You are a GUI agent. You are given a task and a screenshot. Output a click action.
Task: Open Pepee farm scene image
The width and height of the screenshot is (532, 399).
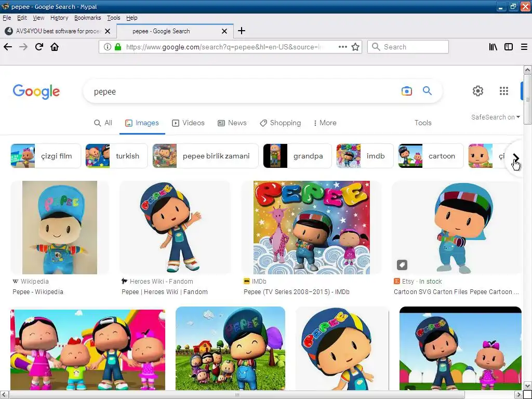tap(230, 349)
